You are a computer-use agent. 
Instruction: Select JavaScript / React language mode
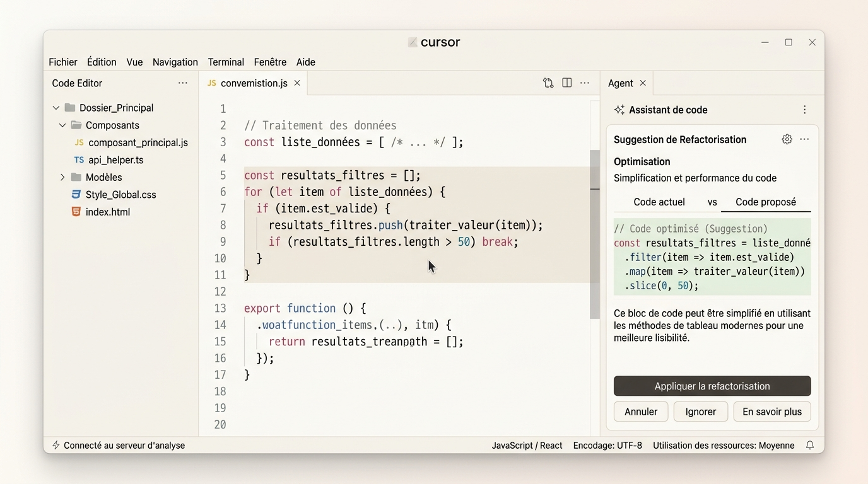pos(527,446)
